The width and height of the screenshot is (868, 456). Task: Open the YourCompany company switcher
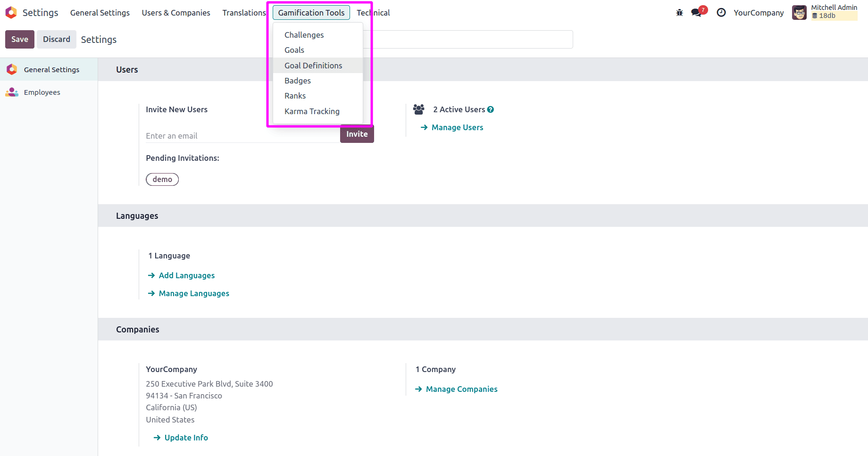pos(759,13)
